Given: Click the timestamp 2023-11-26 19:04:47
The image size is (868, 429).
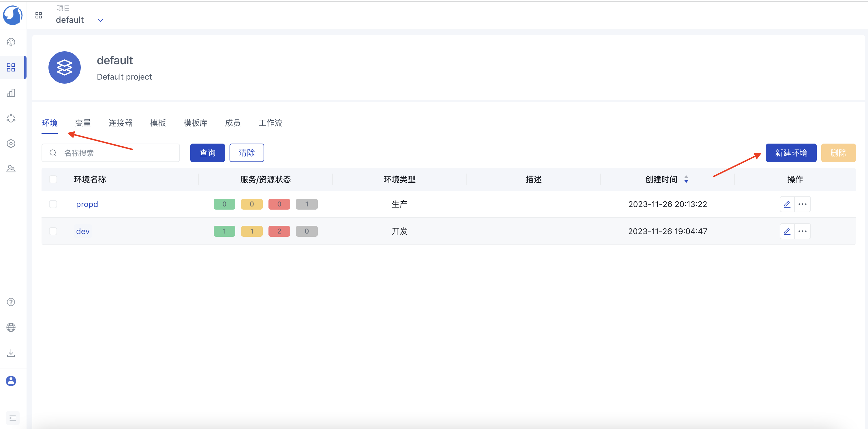Looking at the screenshot, I should click(668, 231).
